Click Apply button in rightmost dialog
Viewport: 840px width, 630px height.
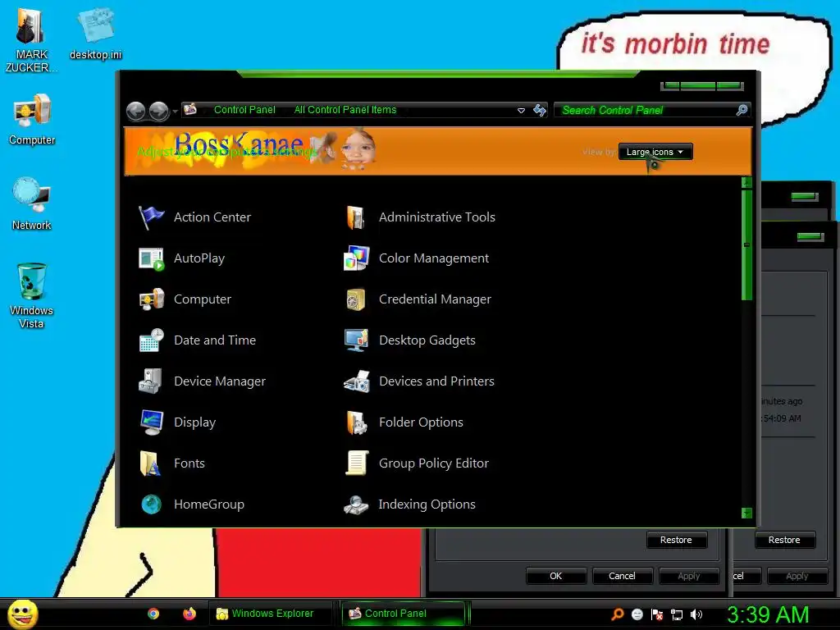(797, 576)
